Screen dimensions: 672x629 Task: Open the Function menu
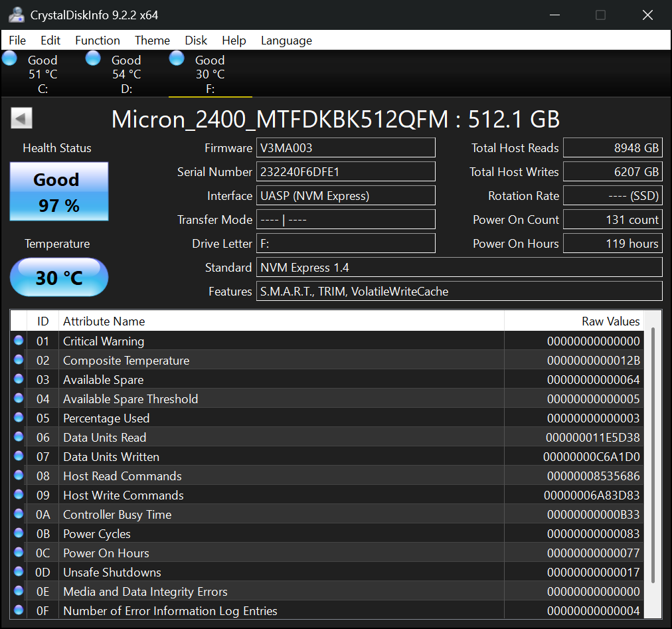point(98,41)
